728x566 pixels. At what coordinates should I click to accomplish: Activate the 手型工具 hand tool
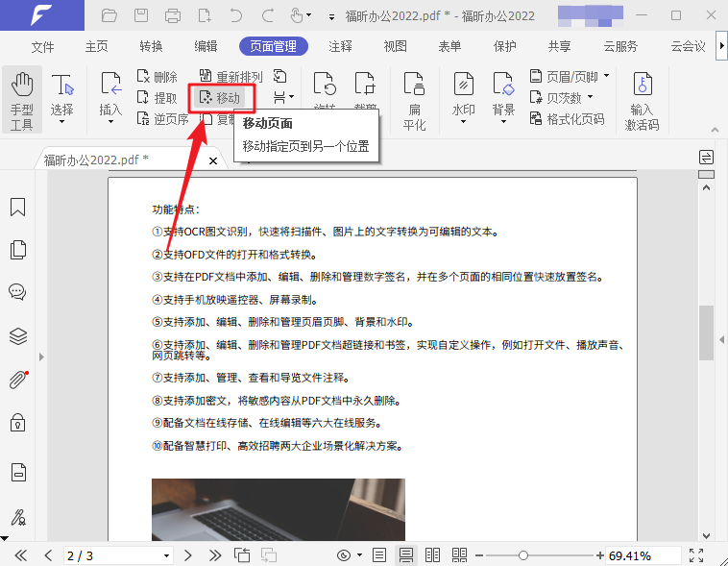(22, 100)
